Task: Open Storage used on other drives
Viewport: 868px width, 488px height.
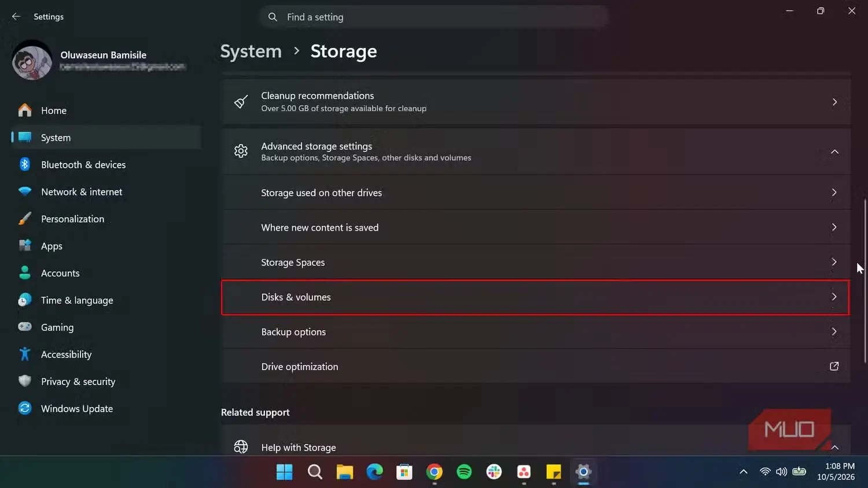Action: point(536,193)
